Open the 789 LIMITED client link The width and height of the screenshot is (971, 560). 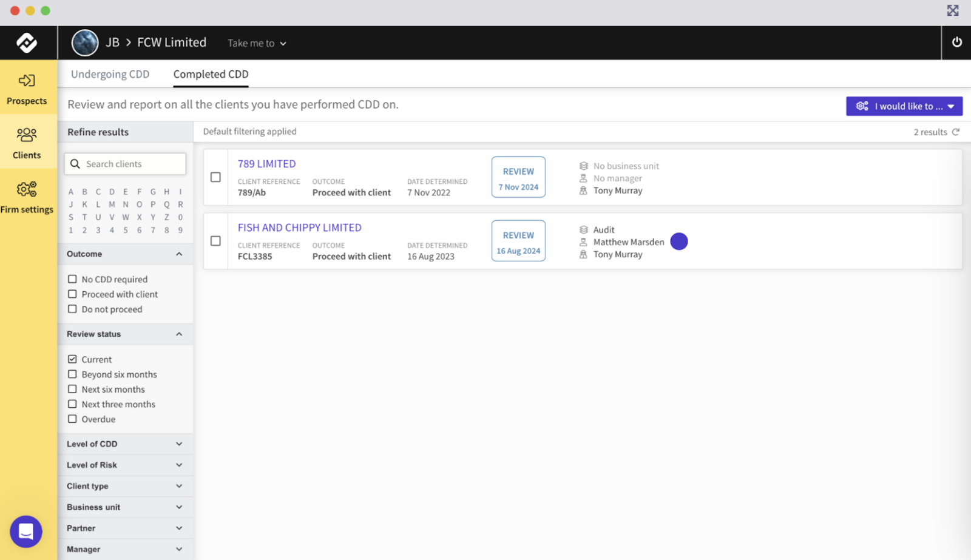(x=266, y=164)
